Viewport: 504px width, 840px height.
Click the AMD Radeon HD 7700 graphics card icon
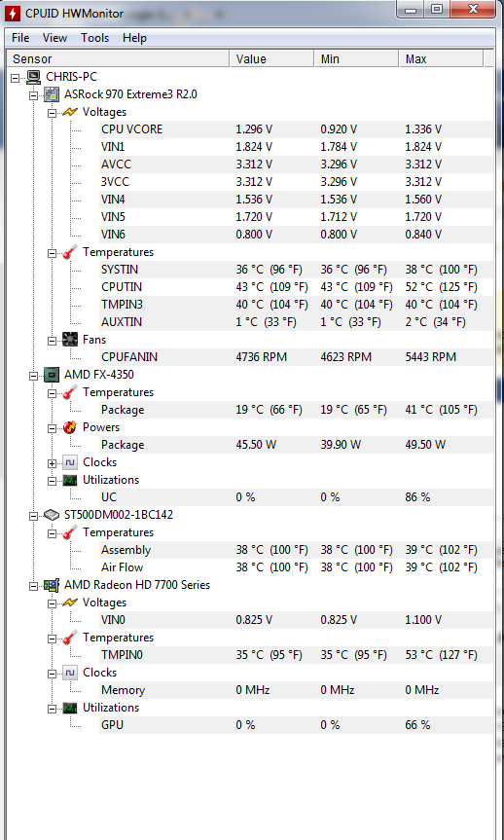coord(52,585)
